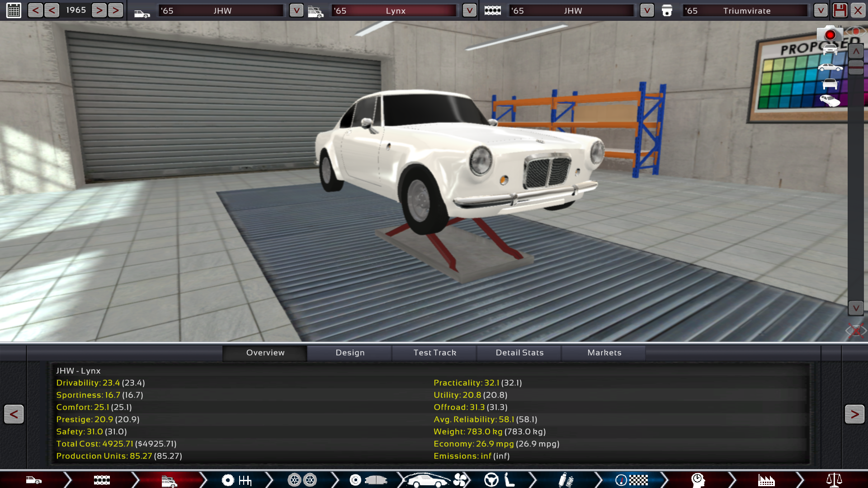Expand the '65 Lynx trim dropdown
The image size is (868, 488).
coord(469,10)
